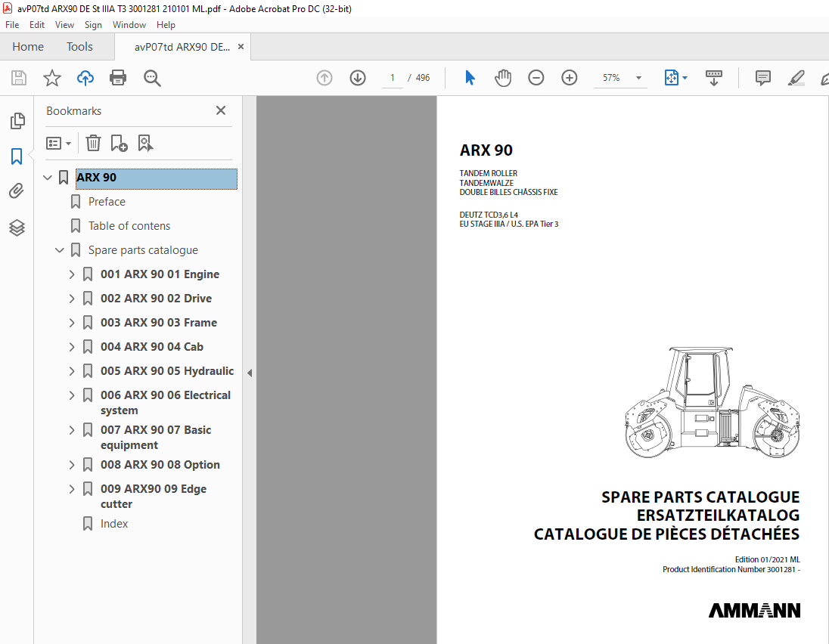Open the View menu

pos(64,25)
